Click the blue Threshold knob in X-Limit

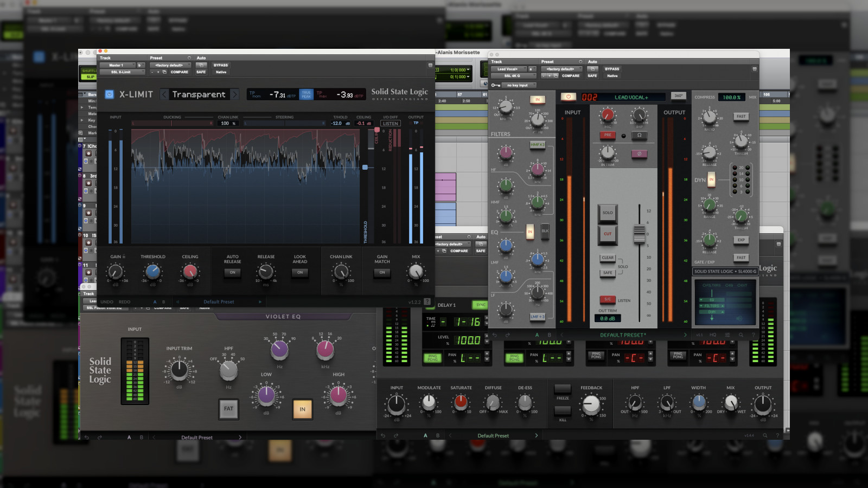pos(152,271)
